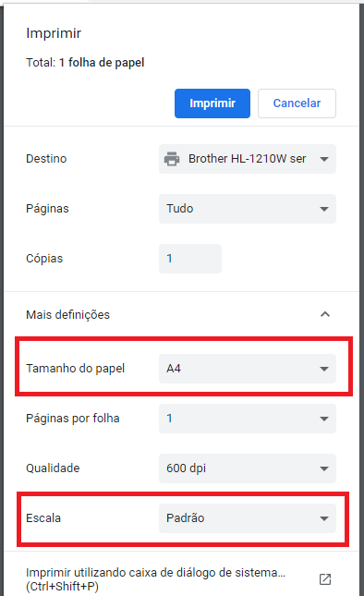364x596 pixels.
Task: Click the Destino label
Action: (x=46, y=159)
